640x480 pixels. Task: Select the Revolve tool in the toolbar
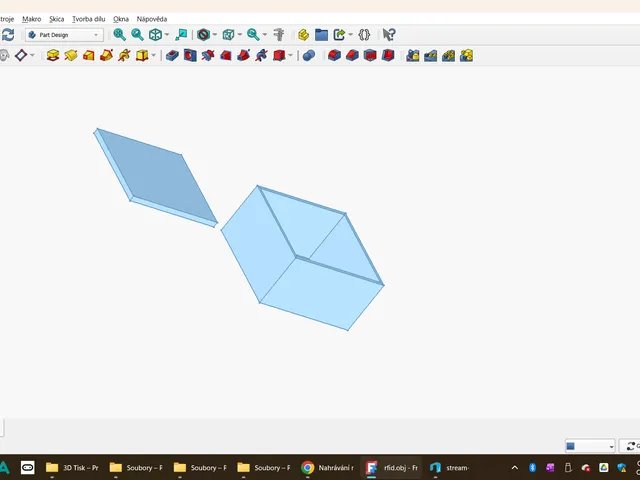click(71, 55)
